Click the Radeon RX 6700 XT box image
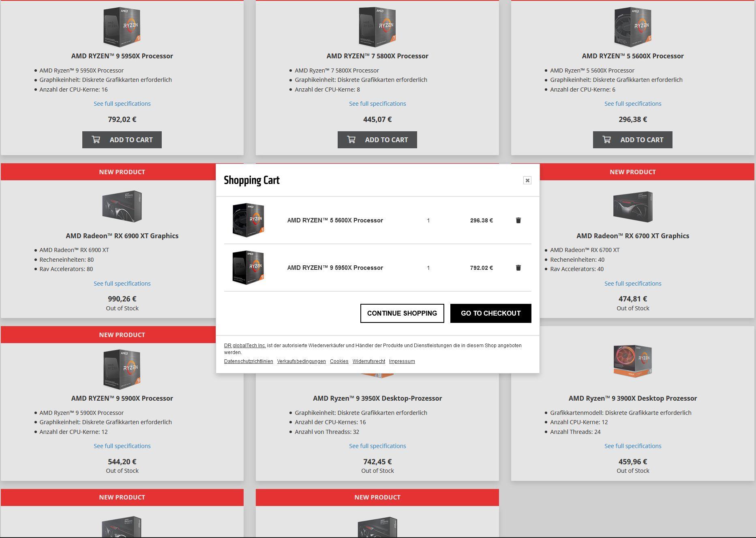The width and height of the screenshot is (756, 538). [x=633, y=207]
